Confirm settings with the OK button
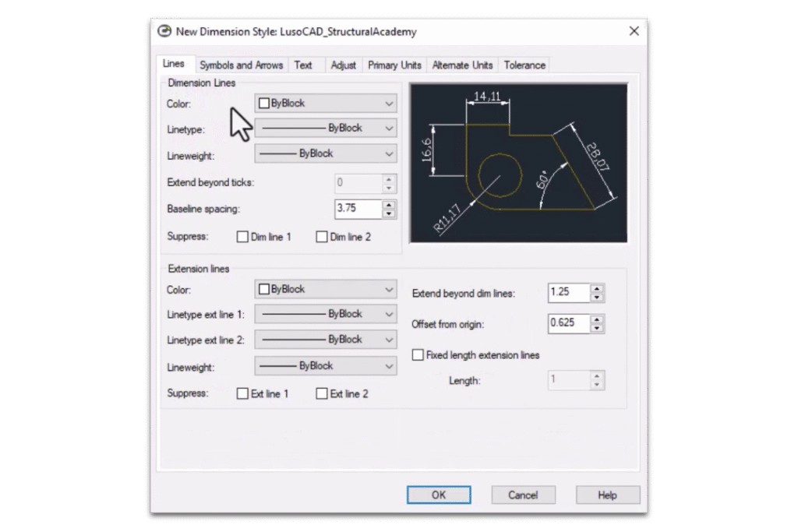798x532 pixels. [x=439, y=495]
